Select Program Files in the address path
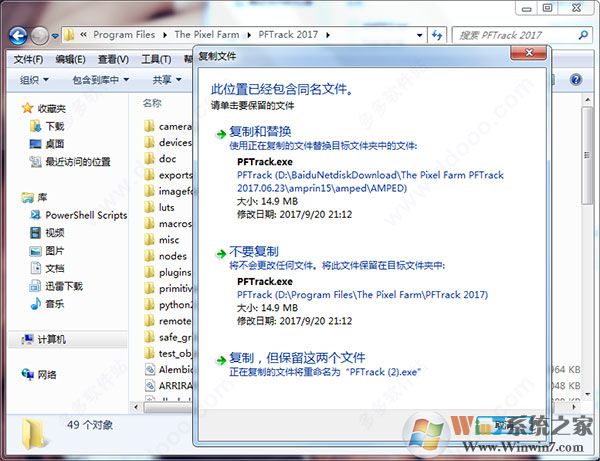 pos(124,35)
